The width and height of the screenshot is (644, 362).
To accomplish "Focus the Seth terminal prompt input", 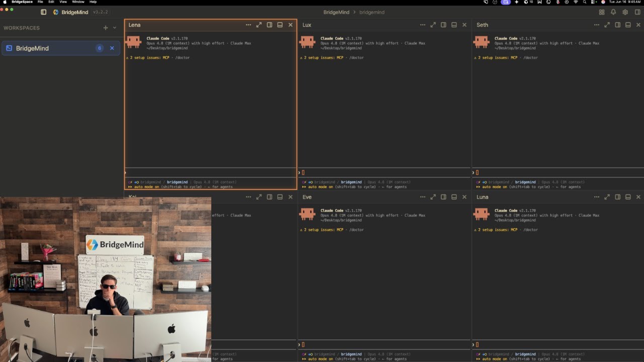I will tap(558, 172).
